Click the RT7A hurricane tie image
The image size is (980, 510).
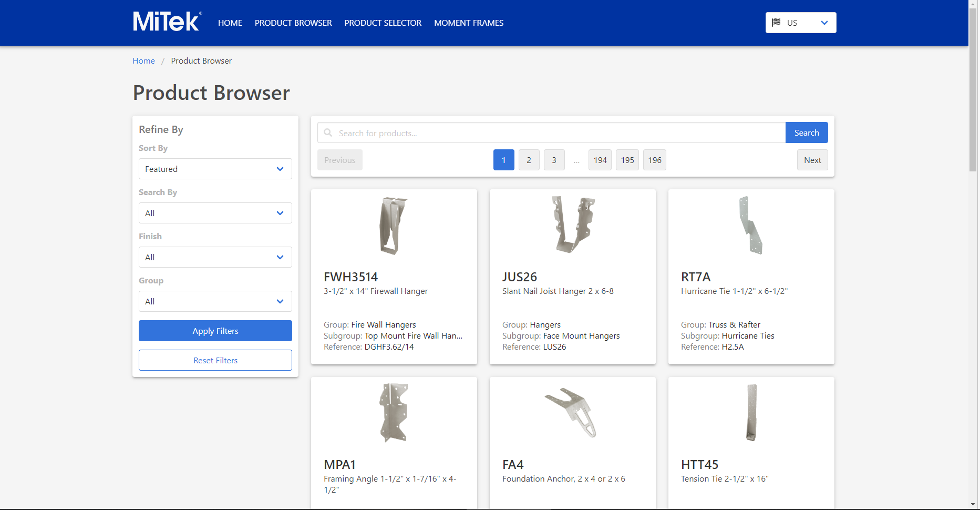[750, 225]
